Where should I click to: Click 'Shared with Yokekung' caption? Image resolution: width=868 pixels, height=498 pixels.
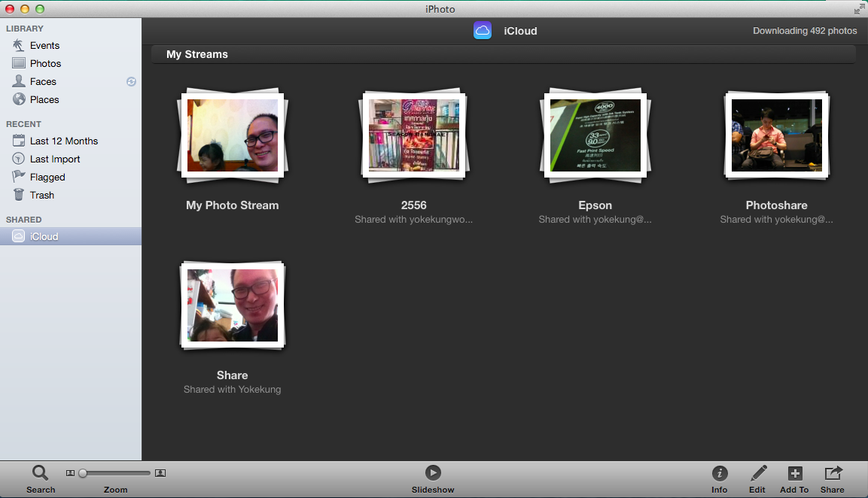(x=233, y=390)
